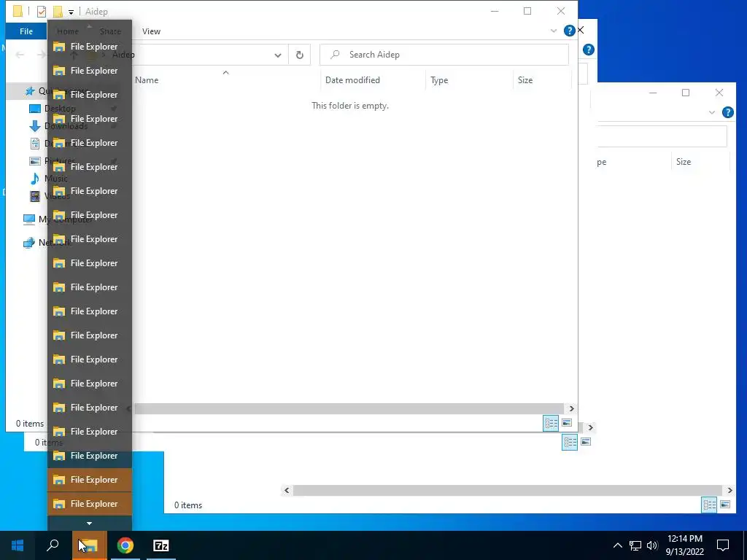Click search box in rearmost window

click(x=662, y=136)
